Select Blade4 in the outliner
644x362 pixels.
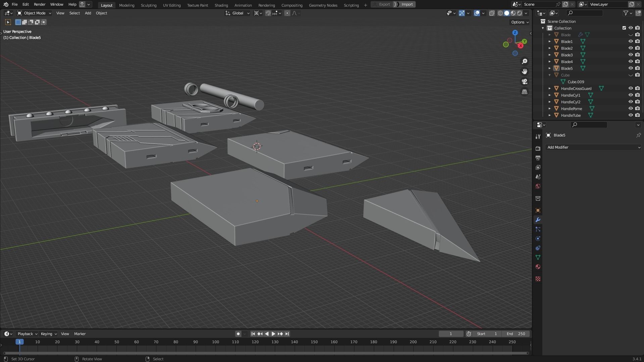point(567,61)
